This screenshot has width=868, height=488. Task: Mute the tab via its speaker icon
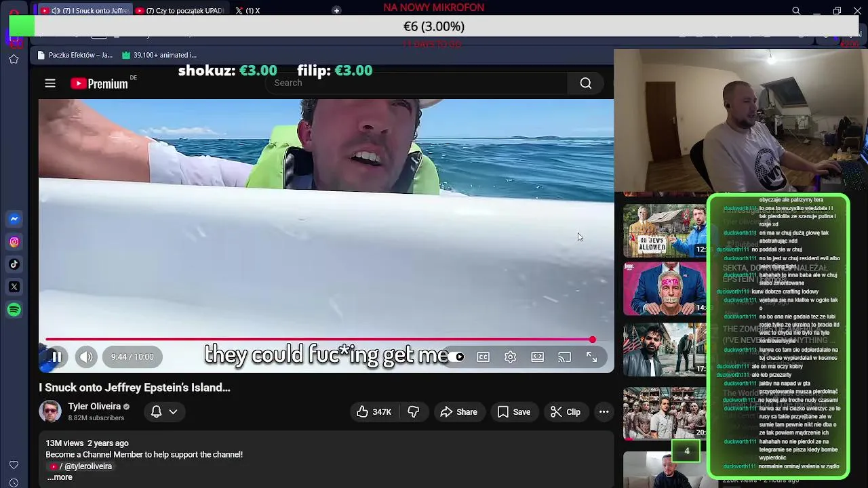click(x=56, y=11)
